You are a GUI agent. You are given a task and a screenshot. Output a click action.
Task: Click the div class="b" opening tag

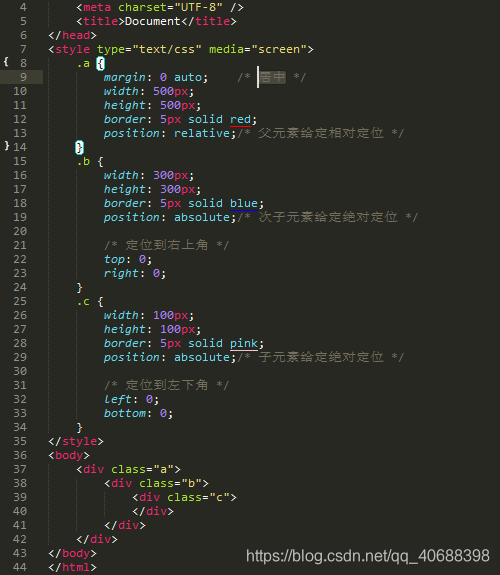coord(156,483)
